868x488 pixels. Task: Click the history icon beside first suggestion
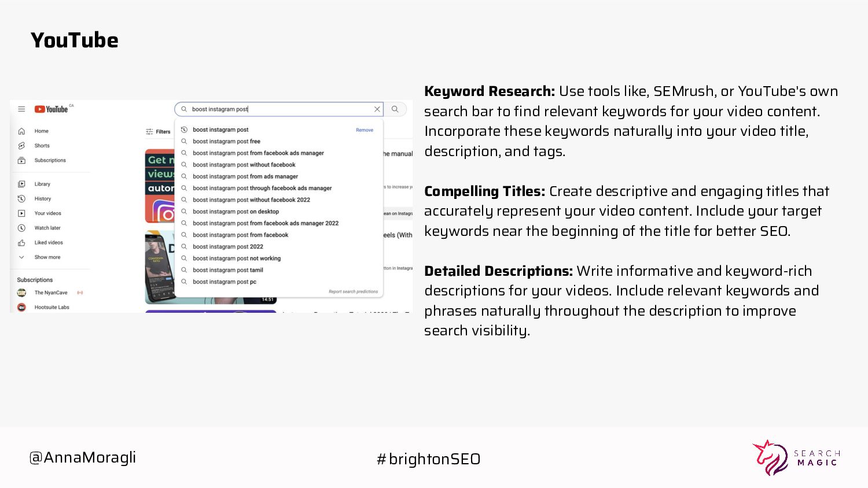[x=184, y=130]
